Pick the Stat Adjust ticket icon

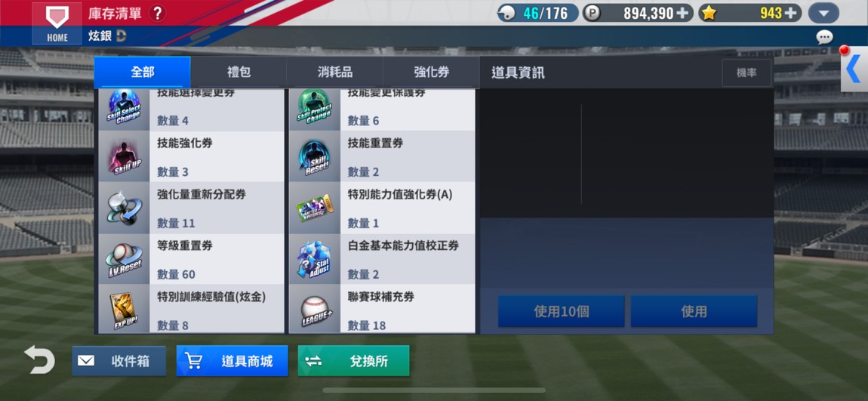(315, 259)
